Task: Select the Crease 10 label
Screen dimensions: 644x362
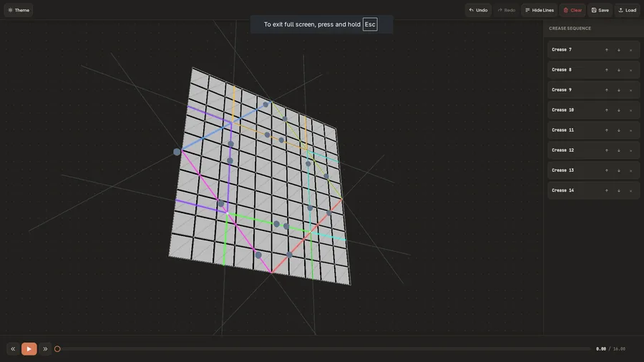Action: pos(562,110)
